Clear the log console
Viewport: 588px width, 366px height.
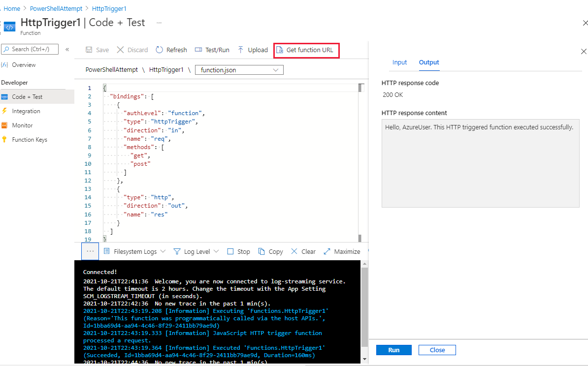click(x=303, y=251)
